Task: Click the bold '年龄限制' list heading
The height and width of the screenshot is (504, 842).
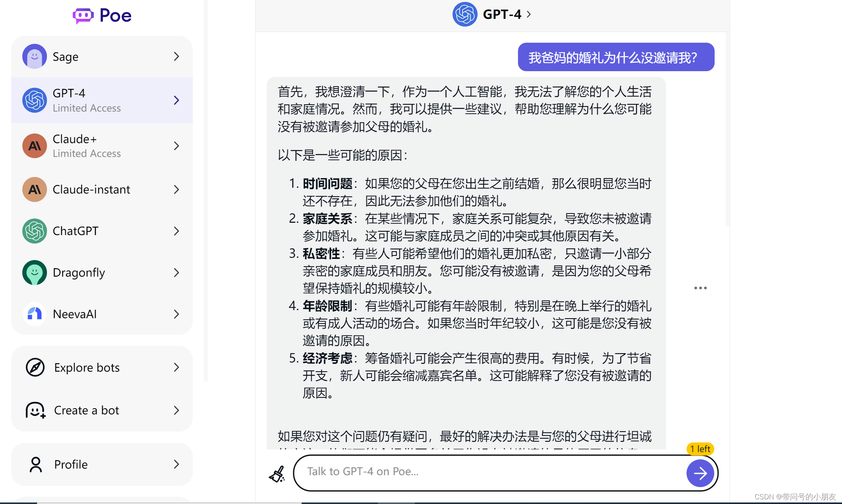Action: pos(327,306)
